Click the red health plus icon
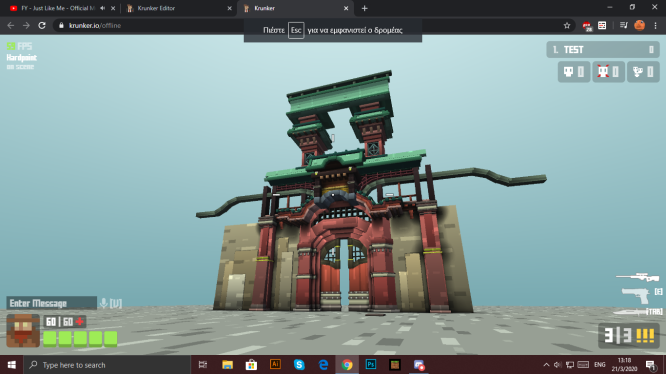666x374 pixels. 79,322
